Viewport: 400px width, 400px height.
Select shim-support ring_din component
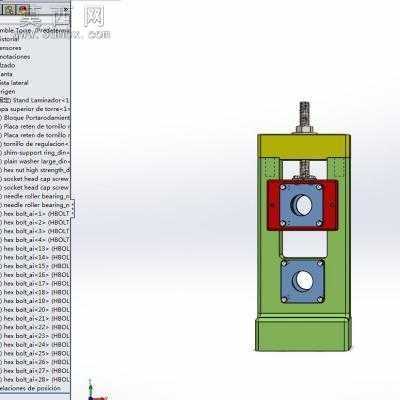point(35,153)
